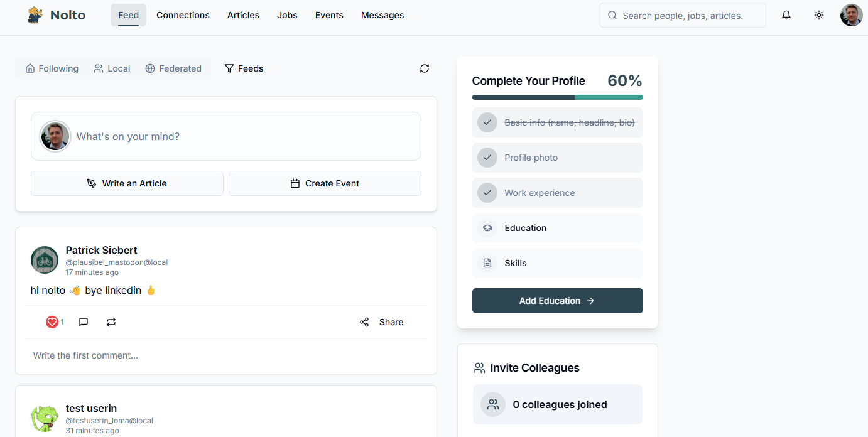Open comments on Patrick Siebert's post

84,322
